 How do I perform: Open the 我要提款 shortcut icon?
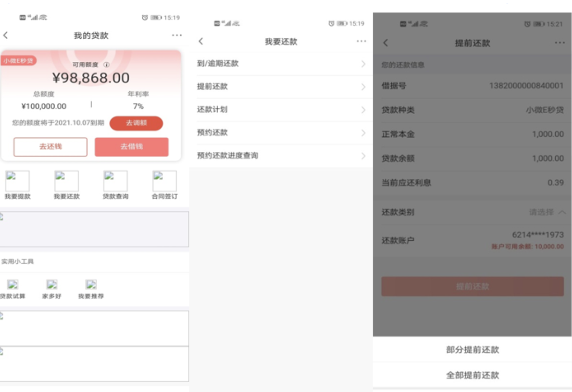click(17, 181)
